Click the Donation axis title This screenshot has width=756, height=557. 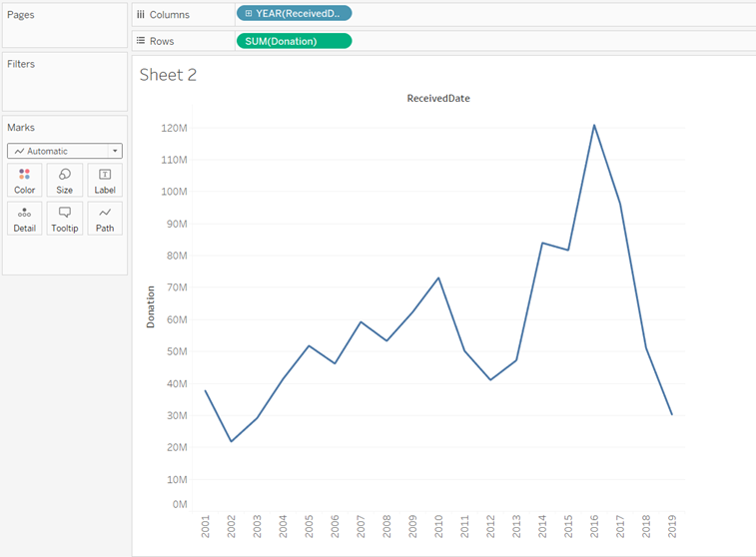point(151,306)
